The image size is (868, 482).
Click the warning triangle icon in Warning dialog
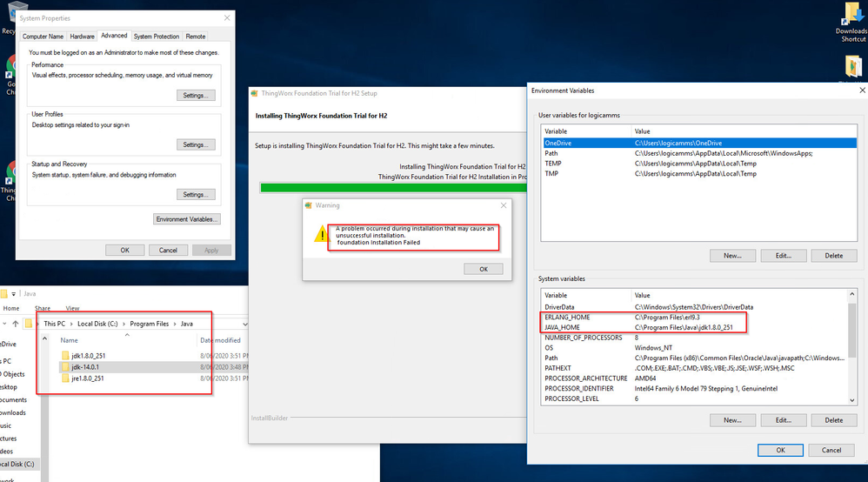coord(321,234)
